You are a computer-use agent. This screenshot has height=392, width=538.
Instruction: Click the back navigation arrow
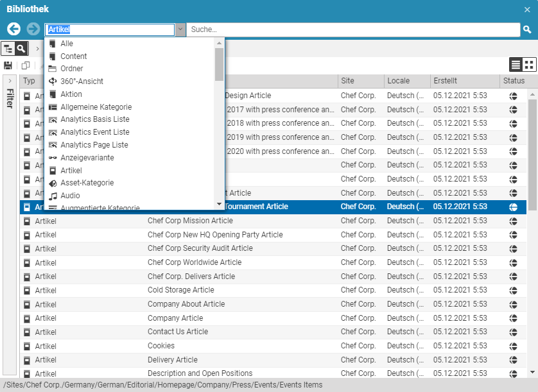point(13,30)
